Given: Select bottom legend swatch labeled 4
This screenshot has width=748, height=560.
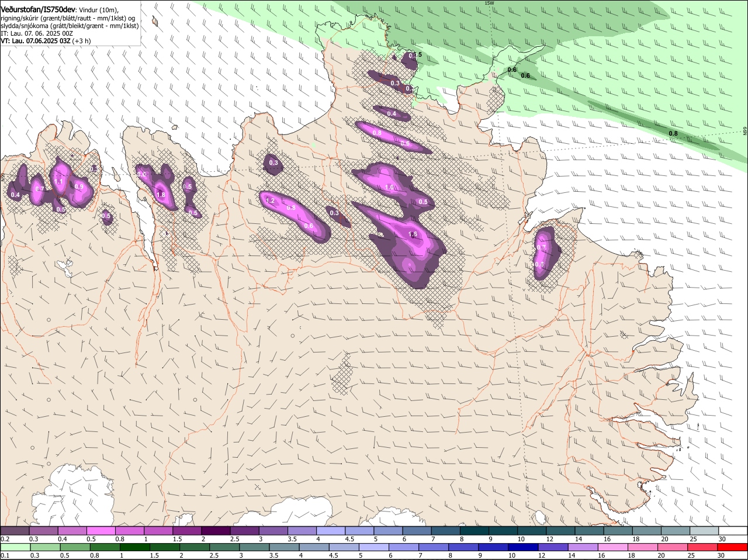Looking at the screenshot, I should coord(314,547).
